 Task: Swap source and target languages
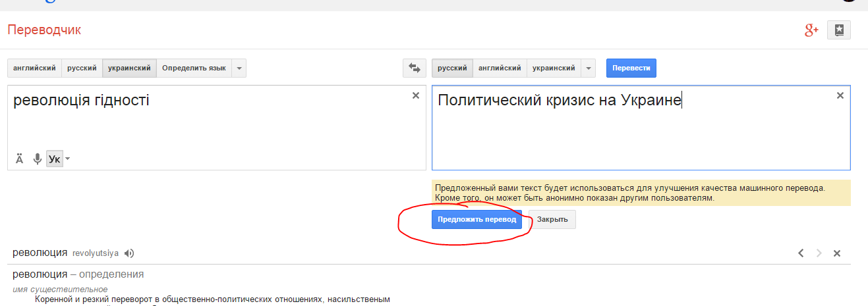tap(415, 68)
